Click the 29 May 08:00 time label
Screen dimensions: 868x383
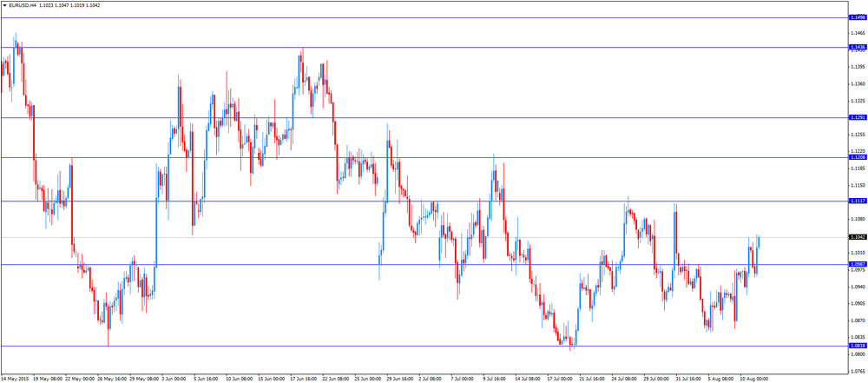(x=144, y=379)
